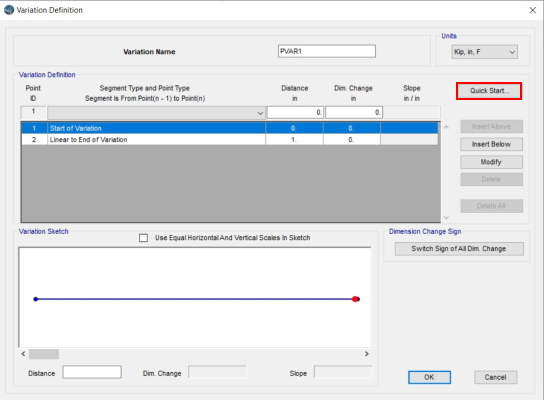Select the Linear to End of Variation row
The height and width of the screenshot is (400, 544).
[x=230, y=139]
